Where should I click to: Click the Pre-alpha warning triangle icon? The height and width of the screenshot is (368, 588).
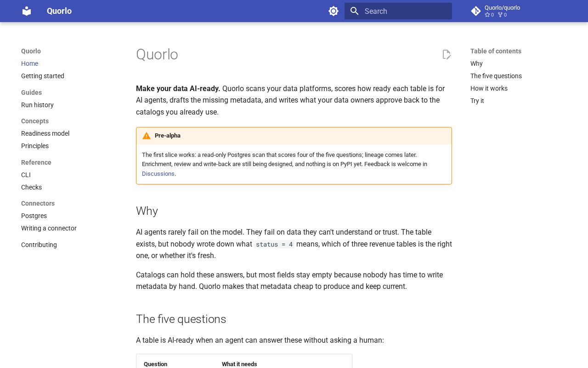(147, 136)
